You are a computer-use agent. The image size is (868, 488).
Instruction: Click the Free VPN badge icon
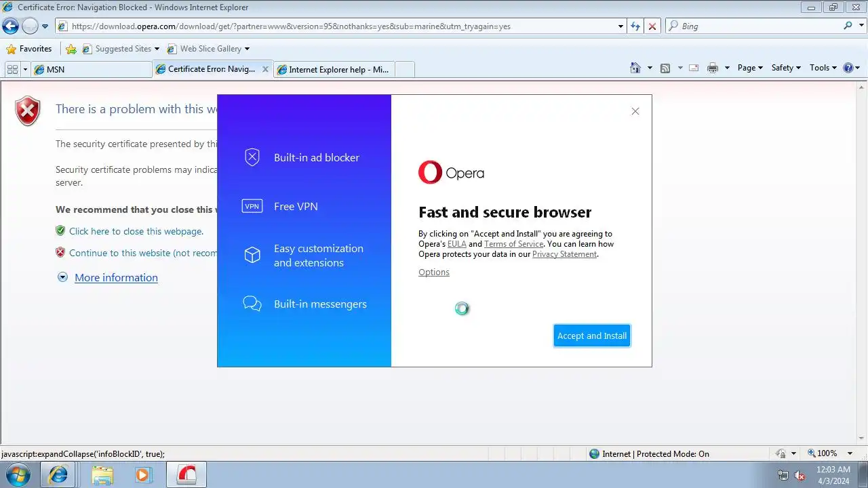(252, 206)
